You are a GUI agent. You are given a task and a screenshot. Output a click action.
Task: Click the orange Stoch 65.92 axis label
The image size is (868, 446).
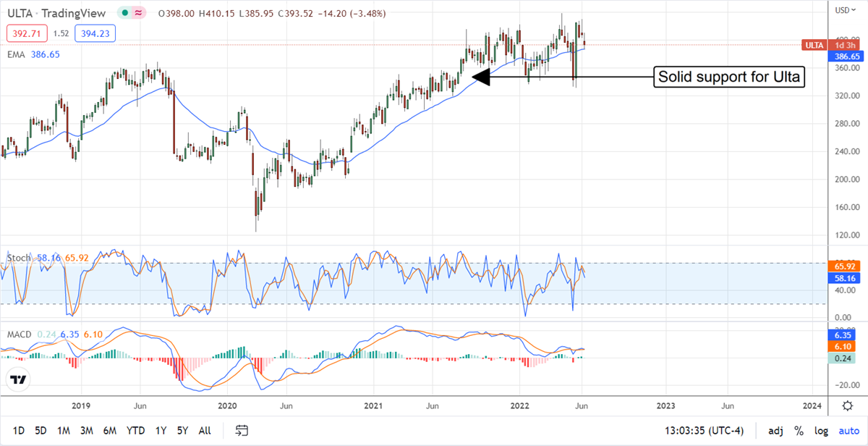[846, 266]
